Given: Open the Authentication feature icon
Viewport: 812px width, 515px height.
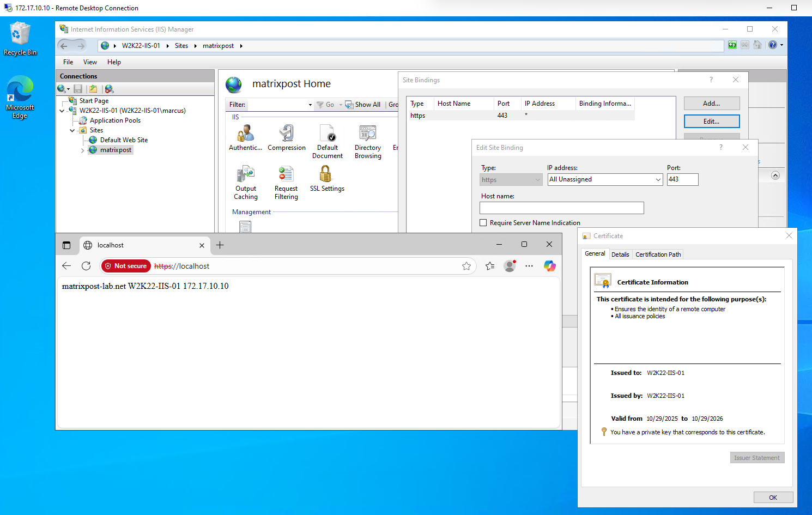Looking at the screenshot, I should (x=245, y=134).
